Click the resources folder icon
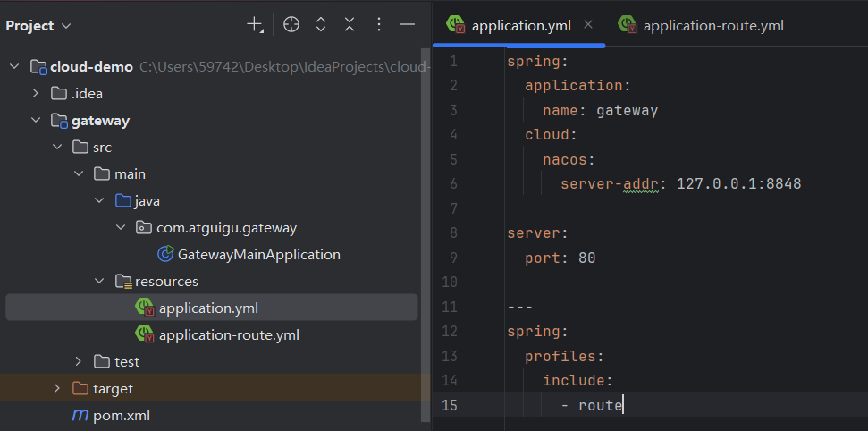The height and width of the screenshot is (431, 868). tap(123, 282)
